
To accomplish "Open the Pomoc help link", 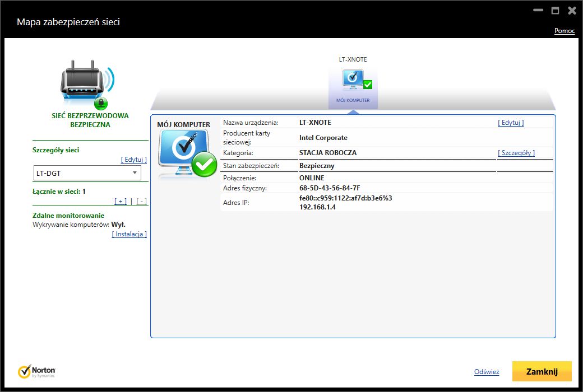I will [x=565, y=31].
